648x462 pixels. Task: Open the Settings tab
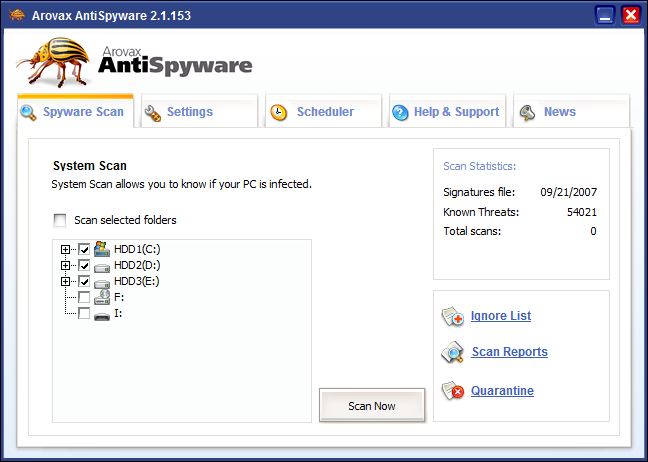(199, 112)
